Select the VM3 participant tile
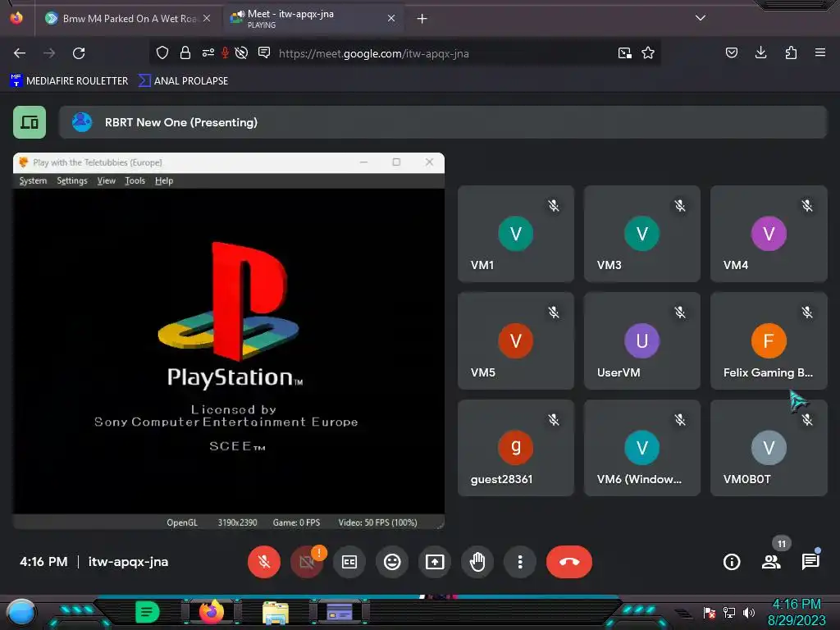The image size is (840, 630). click(x=641, y=234)
